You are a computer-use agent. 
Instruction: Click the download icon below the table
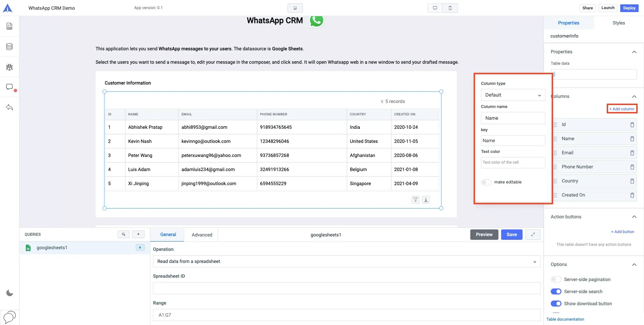[426, 200]
